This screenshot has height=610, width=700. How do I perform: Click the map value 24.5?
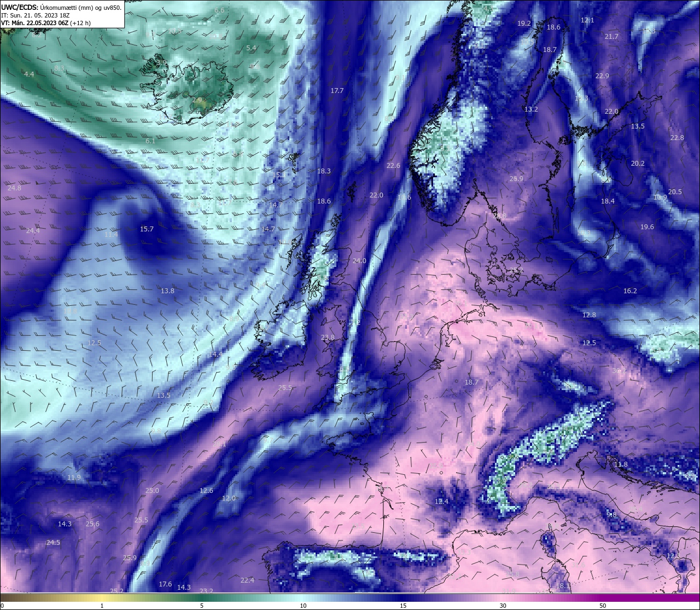pyautogui.click(x=53, y=543)
